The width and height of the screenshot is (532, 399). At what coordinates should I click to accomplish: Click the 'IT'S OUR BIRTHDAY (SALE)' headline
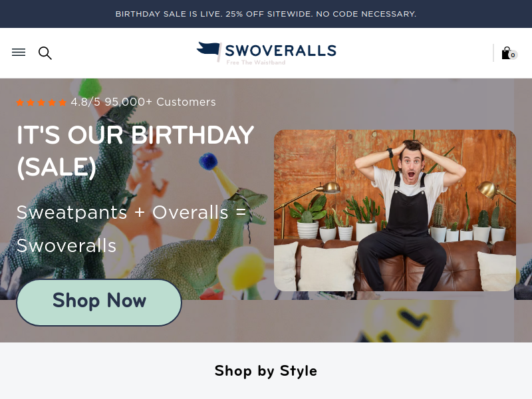click(136, 151)
